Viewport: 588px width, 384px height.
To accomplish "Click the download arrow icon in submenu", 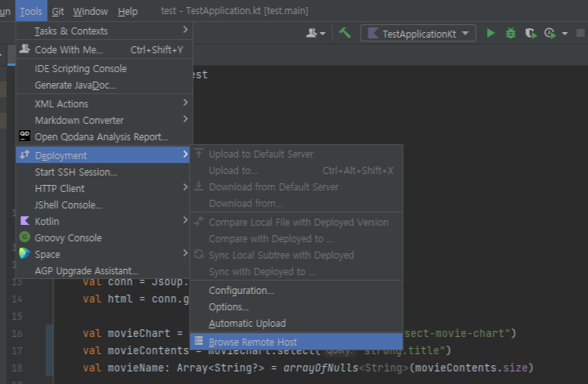I will point(199,186).
